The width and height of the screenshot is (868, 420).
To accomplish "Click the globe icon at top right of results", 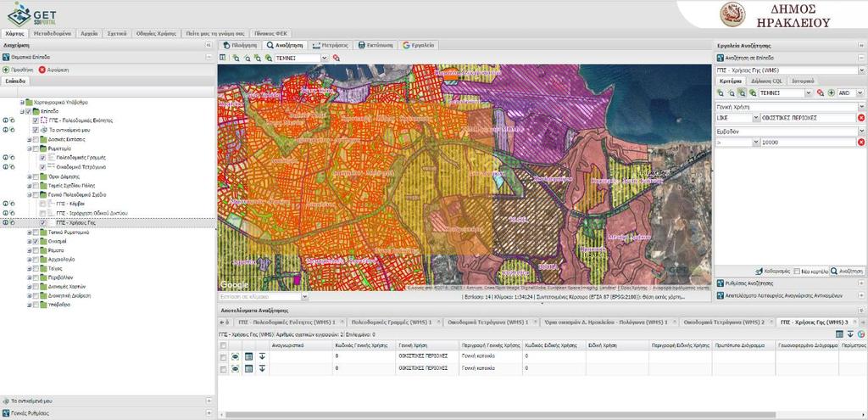I will [x=861, y=334].
